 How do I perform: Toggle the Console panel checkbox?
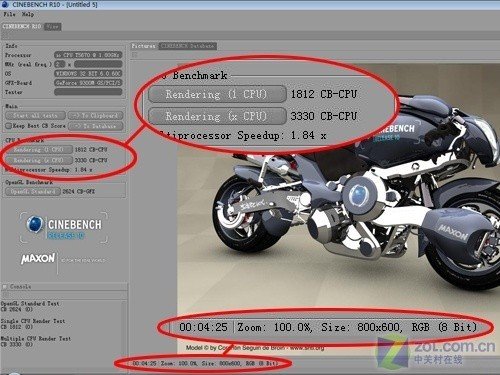[5, 286]
